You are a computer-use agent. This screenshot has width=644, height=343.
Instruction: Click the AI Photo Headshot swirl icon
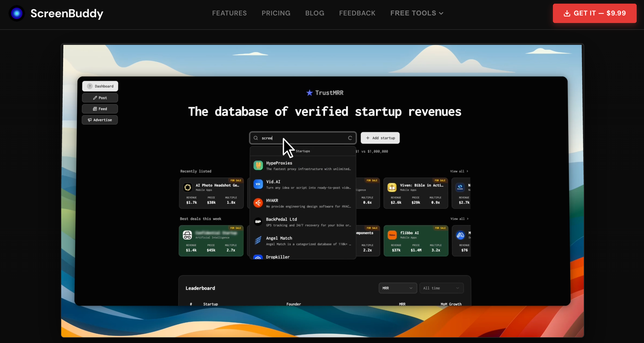[x=188, y=187]
